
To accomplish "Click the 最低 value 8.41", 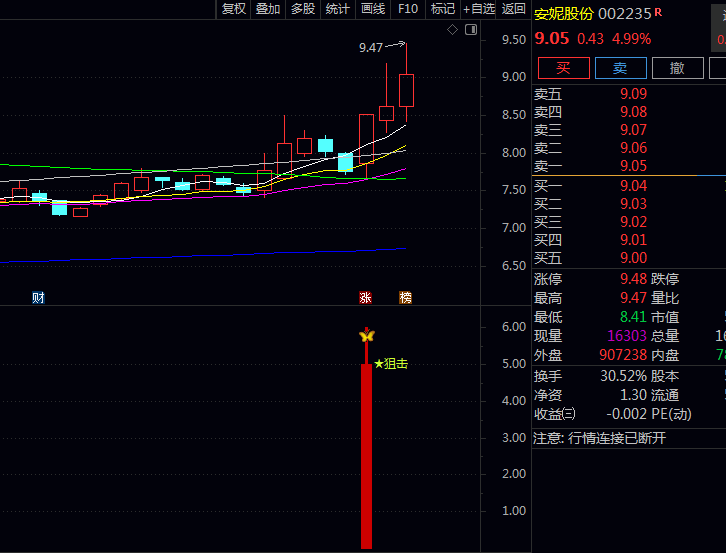I will click(x=633, y=317).
